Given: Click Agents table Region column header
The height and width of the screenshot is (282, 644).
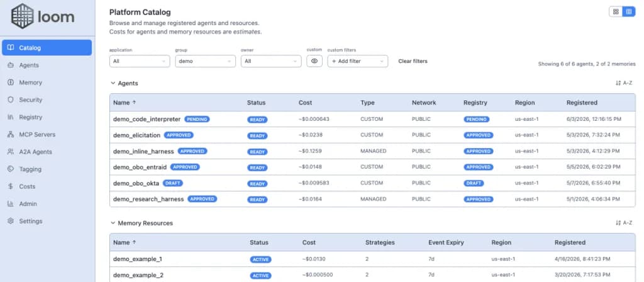Looking at the screenshot, I should pos(525,103).
